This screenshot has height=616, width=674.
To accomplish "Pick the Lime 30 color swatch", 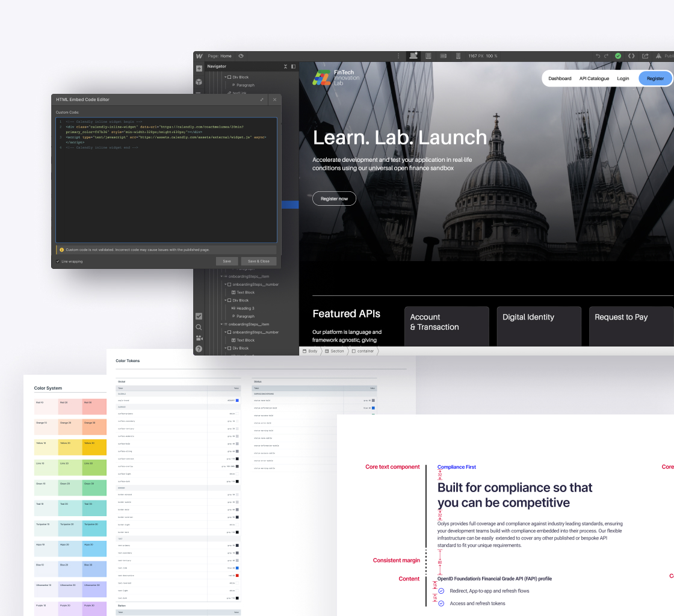I will tap(94, 467).
